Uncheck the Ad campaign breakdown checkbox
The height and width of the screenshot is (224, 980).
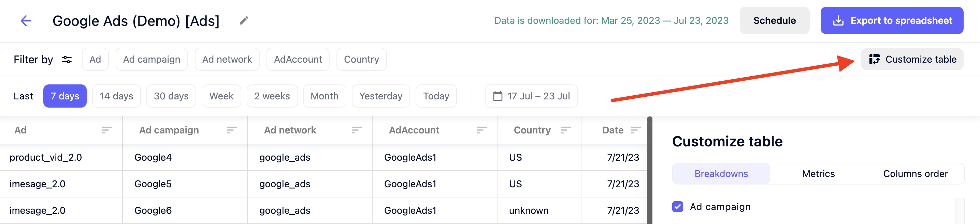point(678,207)
